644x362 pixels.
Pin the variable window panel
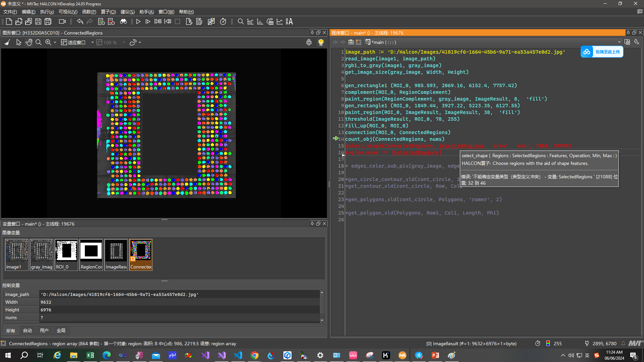pos(312,224)
